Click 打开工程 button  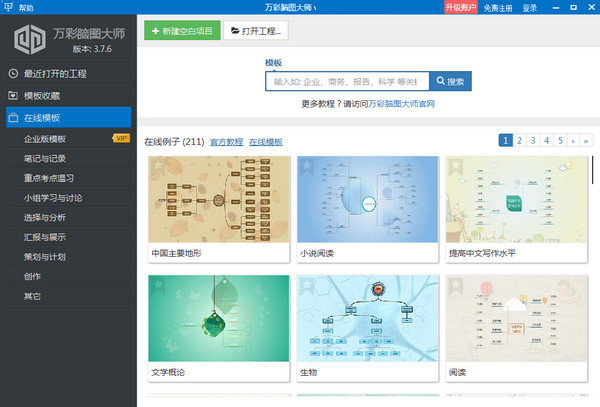click(x=256, y=31)
